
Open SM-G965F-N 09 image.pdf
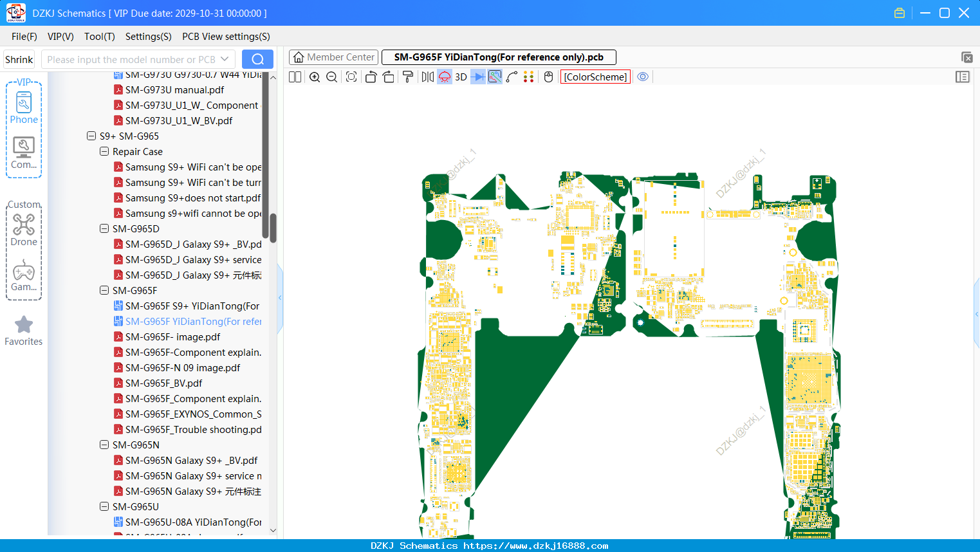point(183,368)
